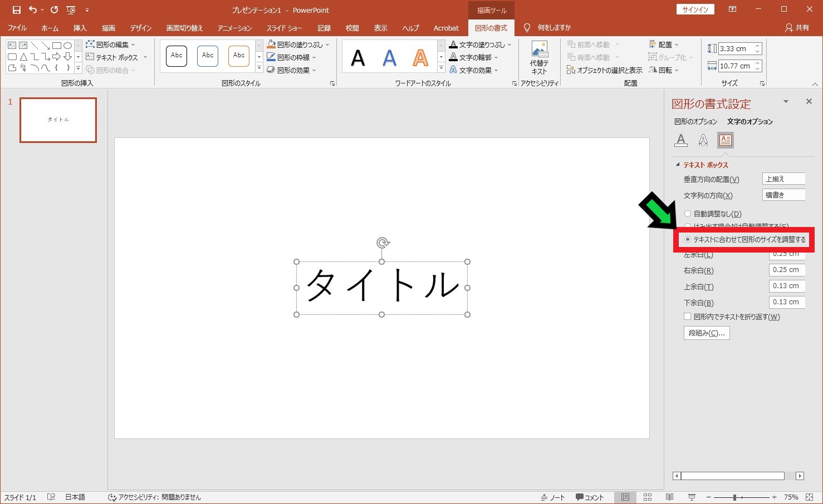Open 垂直方向の配置 dropdown 上揃え
The height and width of the screenshot is (504, 823).
783,179
